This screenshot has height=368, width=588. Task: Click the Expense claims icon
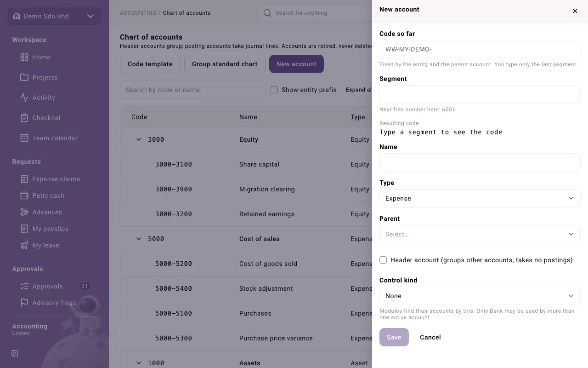pos(24,179)
